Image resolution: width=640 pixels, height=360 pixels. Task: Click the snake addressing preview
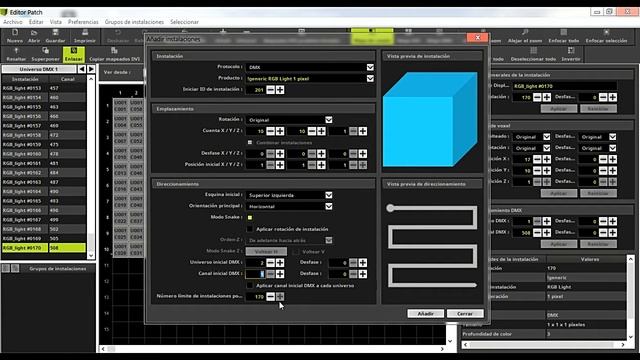[432, 247]
